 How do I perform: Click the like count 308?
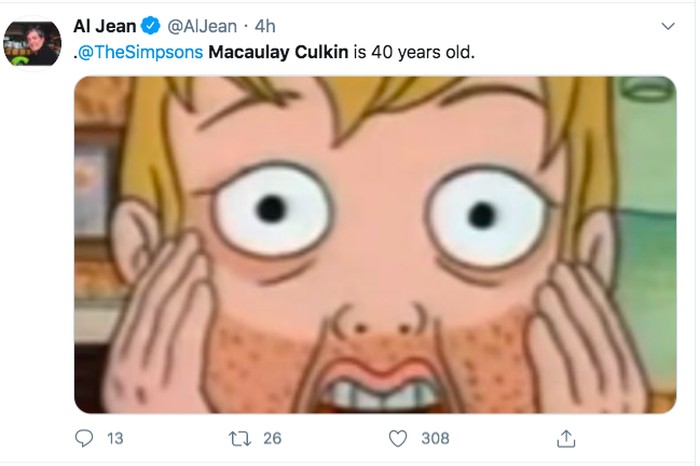(435, 438)
